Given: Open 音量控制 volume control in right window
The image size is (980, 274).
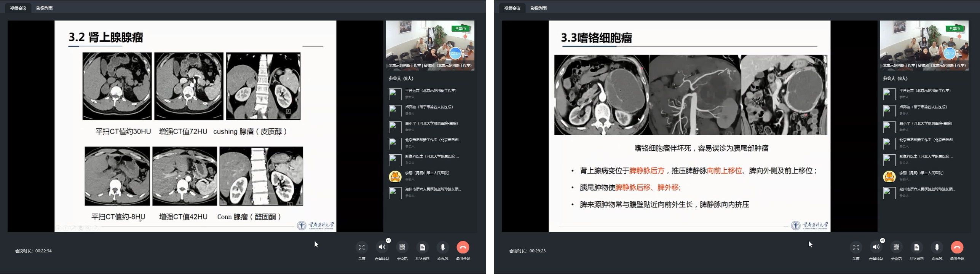Looking at the screenshot, I should coord(876,247).
